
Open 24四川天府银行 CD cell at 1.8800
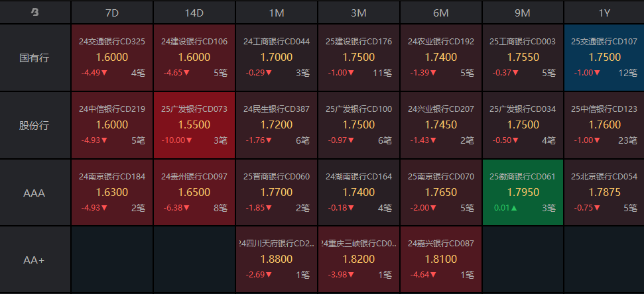(277, 260)
